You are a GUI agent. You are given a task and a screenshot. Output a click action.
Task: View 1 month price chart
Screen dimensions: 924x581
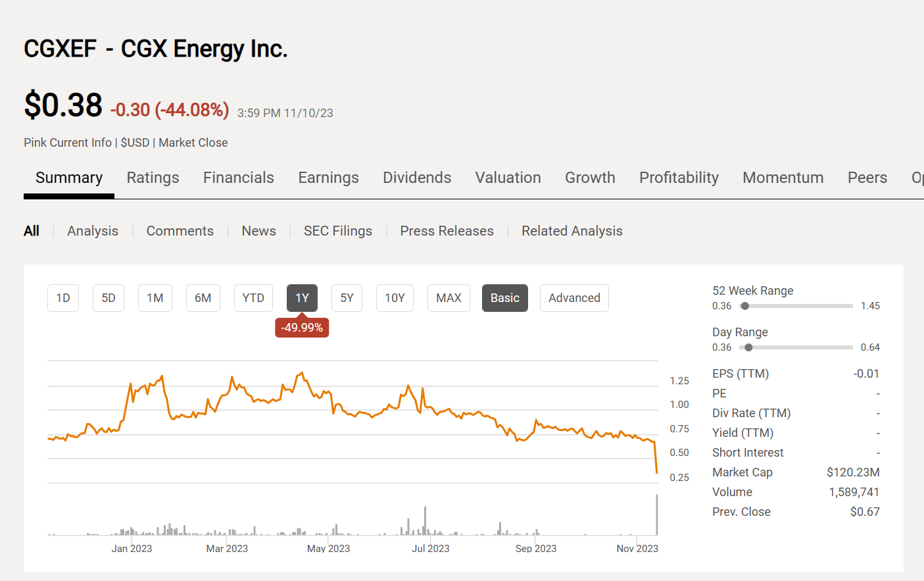[x=155, y=297]
